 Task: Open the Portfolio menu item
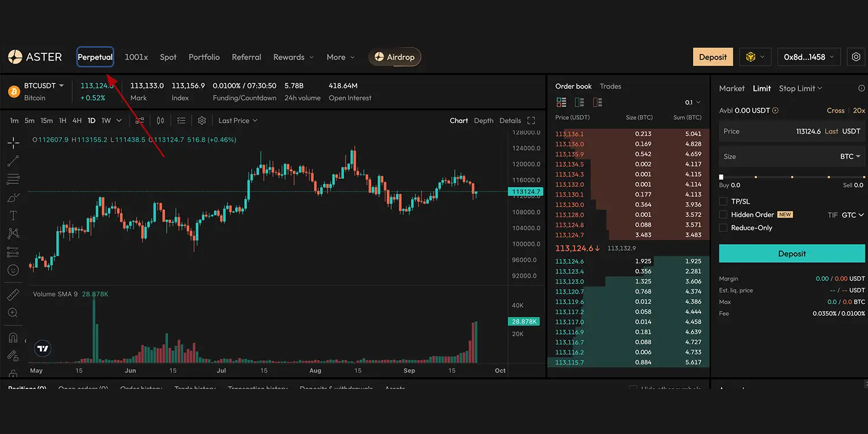(x=204, y=57)
